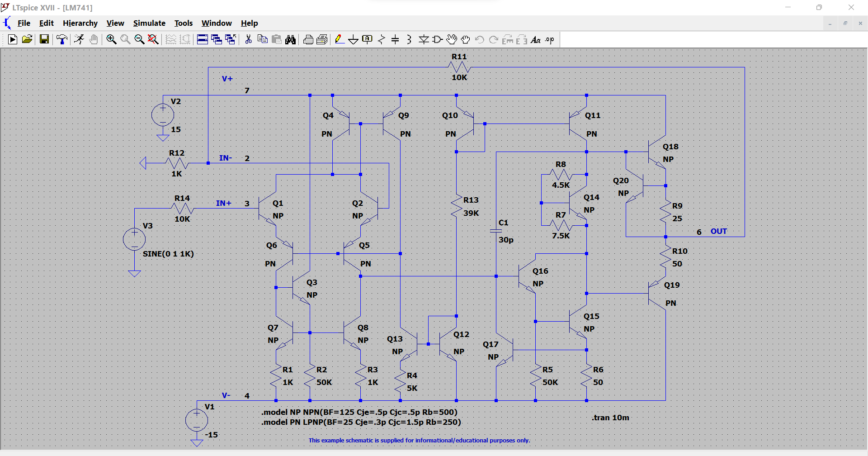The height and width of the screenshot is (456, 868).
Task: Open the Hierarchy menu
Action: click(x=80, y=23)
